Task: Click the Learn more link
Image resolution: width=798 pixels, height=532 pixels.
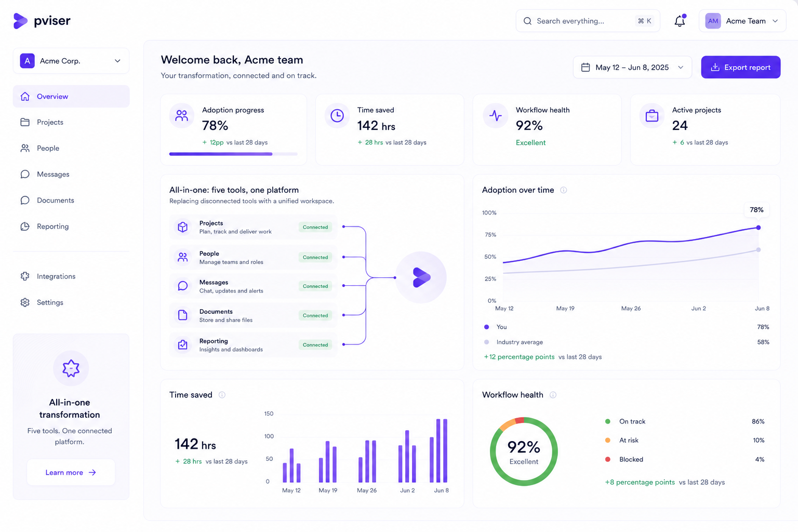Action: point(71,472)
